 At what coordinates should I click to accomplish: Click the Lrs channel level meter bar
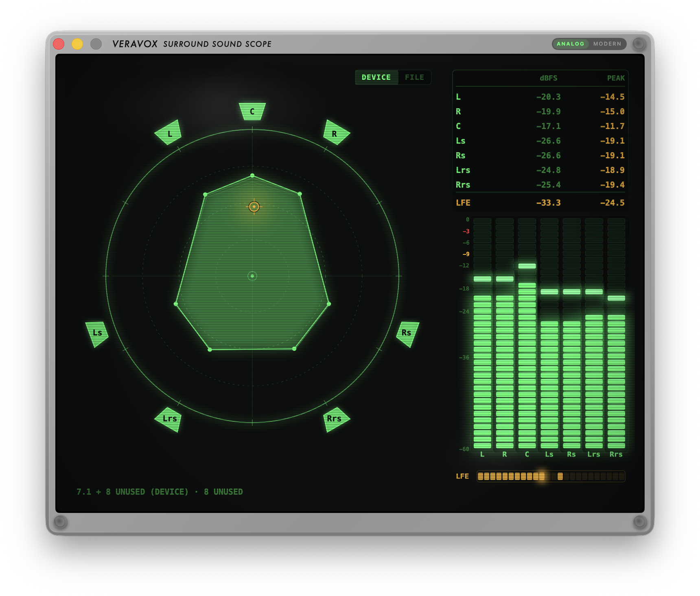coord(594,334)
